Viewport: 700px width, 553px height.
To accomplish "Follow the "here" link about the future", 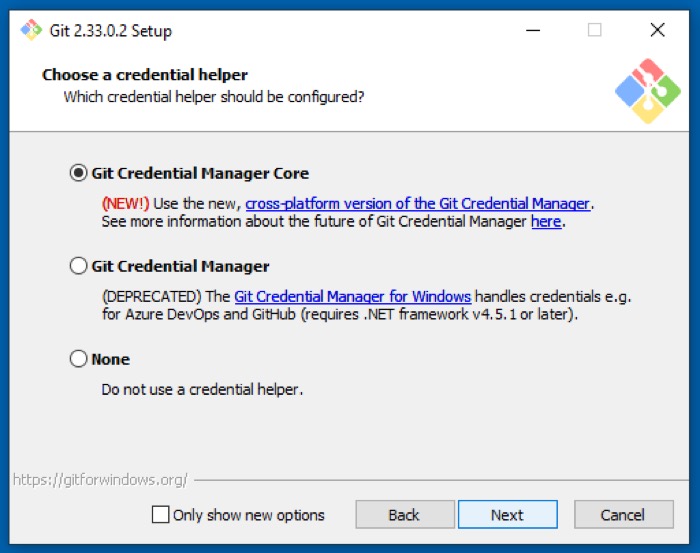I will (x=546, y=221).
